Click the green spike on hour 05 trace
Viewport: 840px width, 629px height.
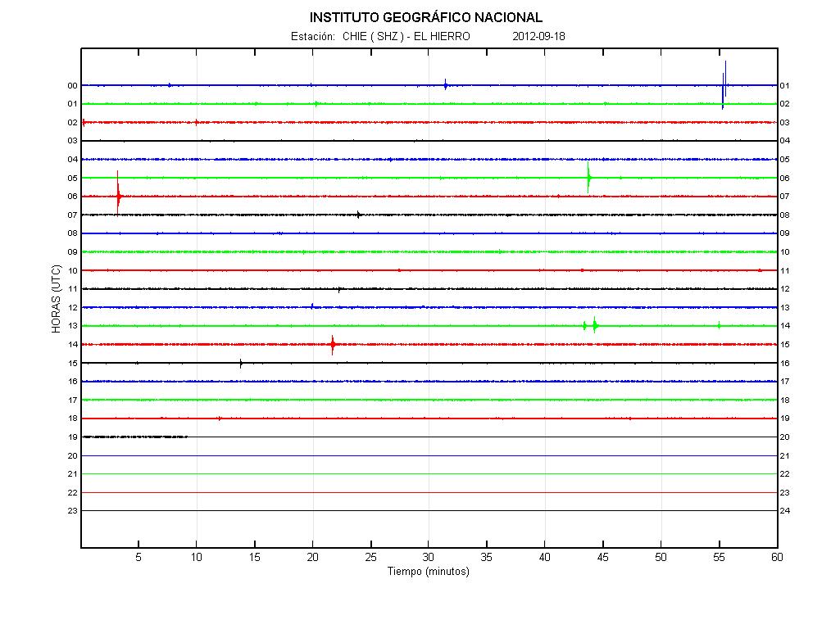[x=588, y=177]
